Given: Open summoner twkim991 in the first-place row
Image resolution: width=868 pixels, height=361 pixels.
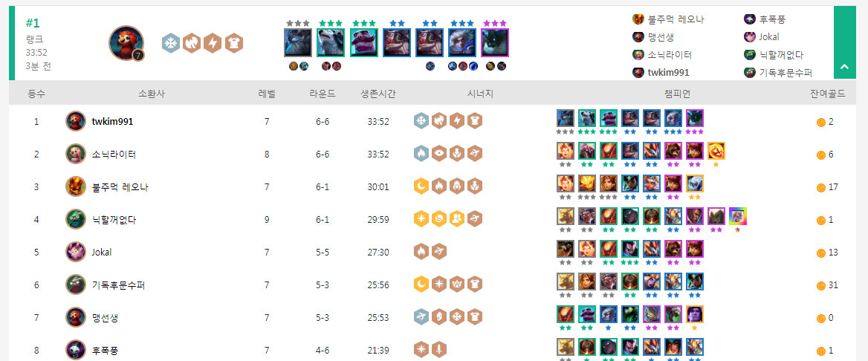Looking at the screenshot, I should [x=112, y=121].
